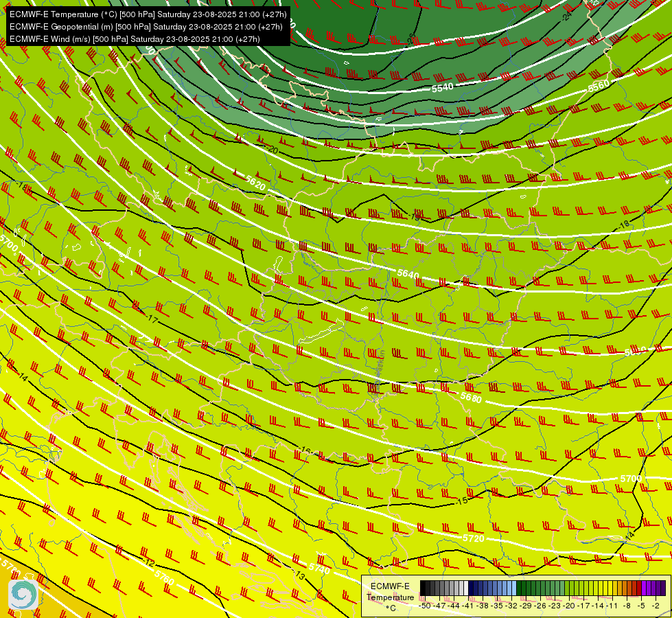Click the -23 value in the legend

(x=555, y=606)
